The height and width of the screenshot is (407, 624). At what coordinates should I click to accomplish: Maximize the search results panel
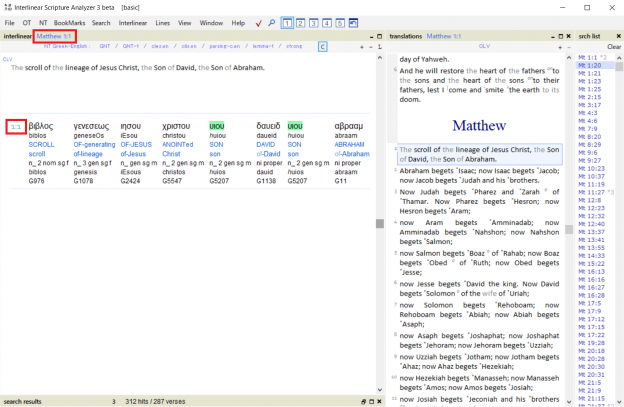click(371, 401)
